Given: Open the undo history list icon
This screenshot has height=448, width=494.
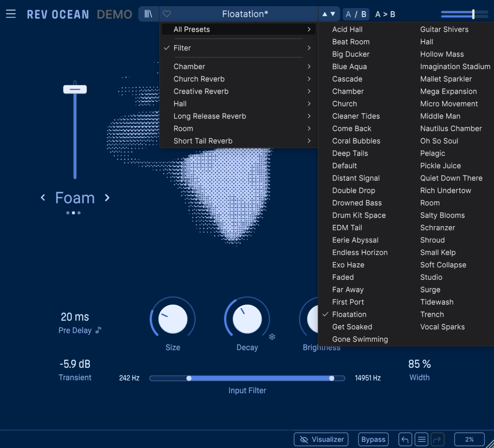Looking at the screenshot, I should pos(421,439).
